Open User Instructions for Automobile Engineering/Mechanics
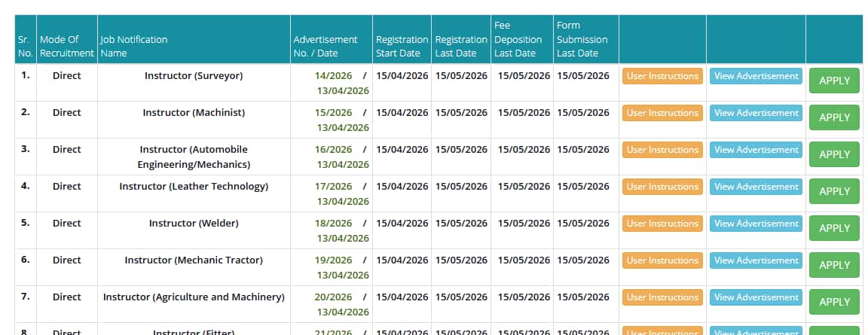 pos(662,150)
